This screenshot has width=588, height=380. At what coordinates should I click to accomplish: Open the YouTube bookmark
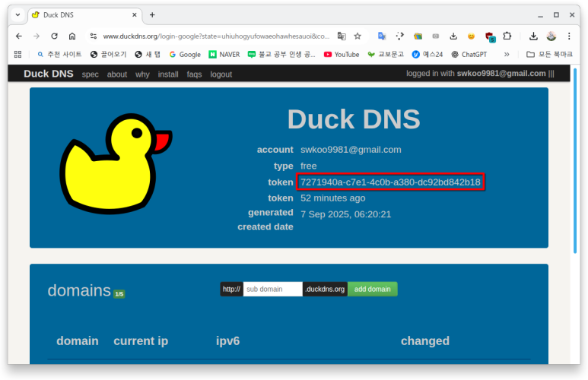[342, 54]
